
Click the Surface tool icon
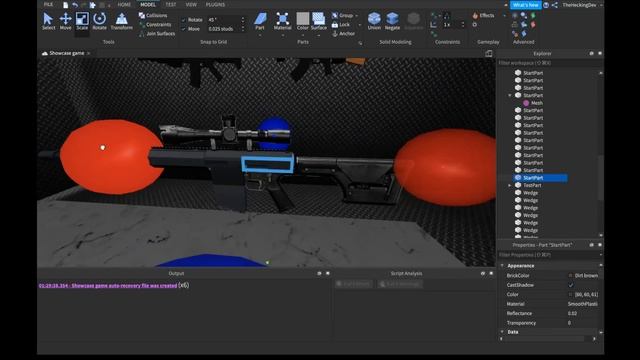click(x=319, y=19)
